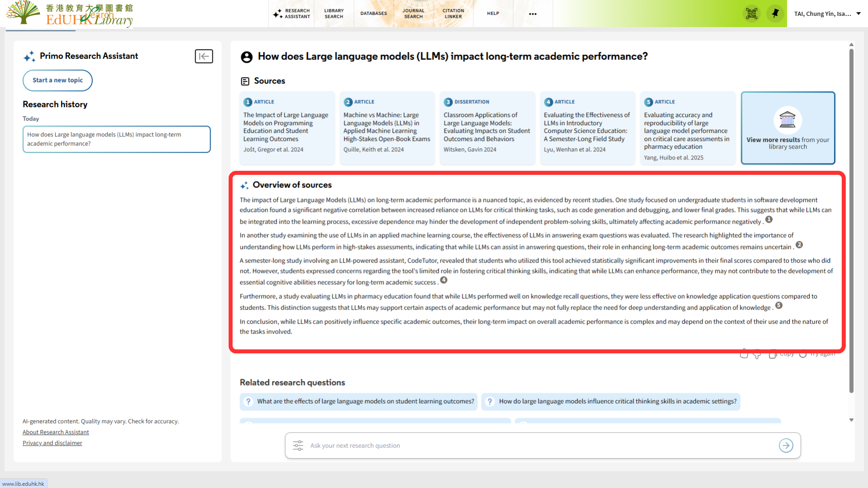Screen dimensions: 868x488
Task: Open source 5: Evaluating accuracy and reproducibility article
Action: click(x=688, y=128)
